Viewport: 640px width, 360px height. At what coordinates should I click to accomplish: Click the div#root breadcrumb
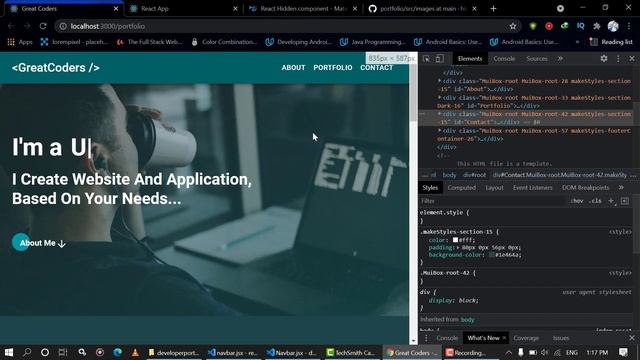click(474, 175)
